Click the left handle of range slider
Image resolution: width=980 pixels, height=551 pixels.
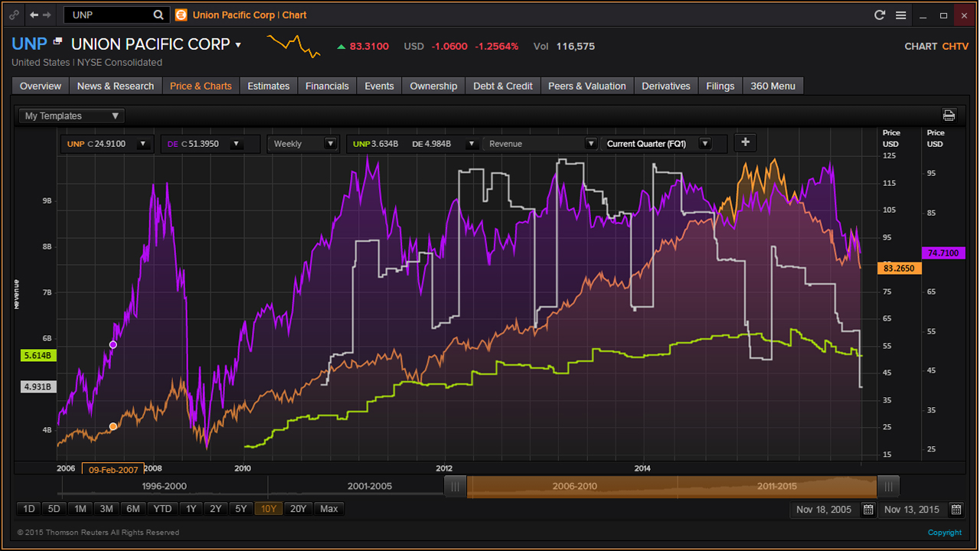[455, 486]
